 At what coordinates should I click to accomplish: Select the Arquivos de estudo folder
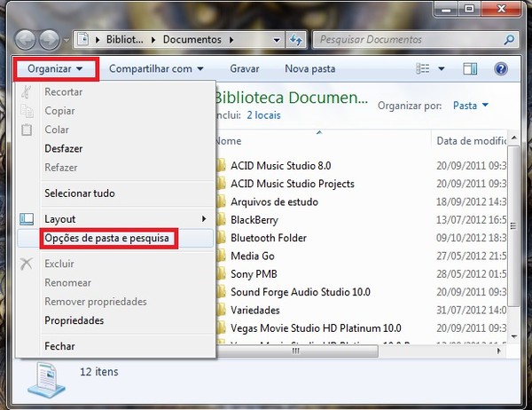point(274,202)
